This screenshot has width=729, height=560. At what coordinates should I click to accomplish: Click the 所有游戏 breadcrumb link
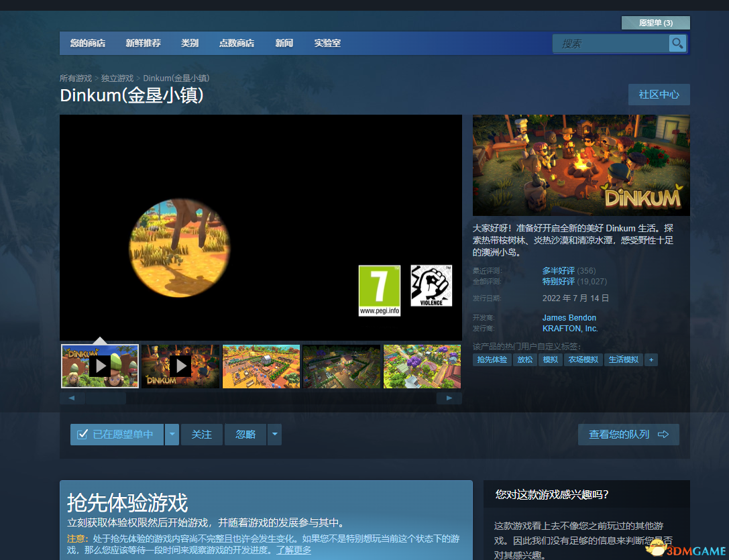pos(76,78)
